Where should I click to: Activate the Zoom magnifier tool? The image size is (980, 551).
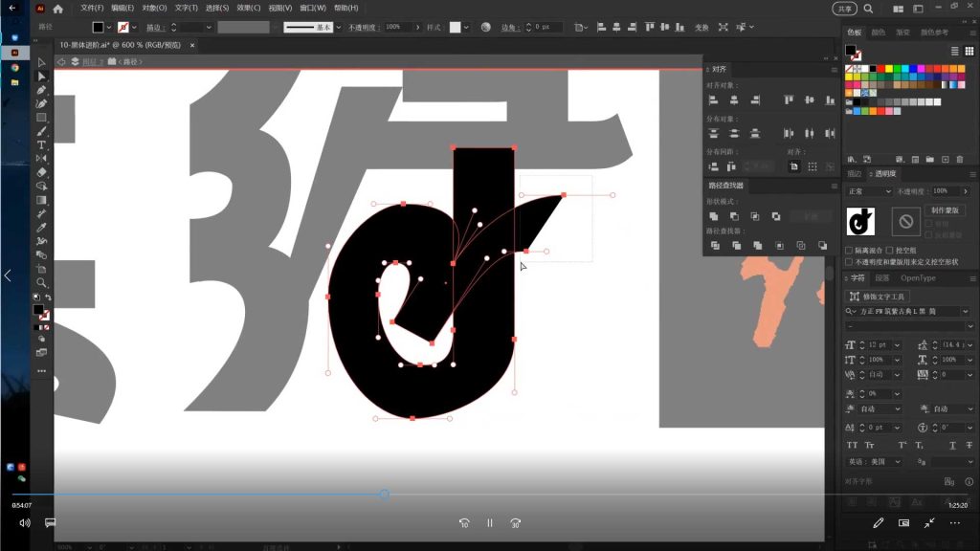click(x=41, y=283)
